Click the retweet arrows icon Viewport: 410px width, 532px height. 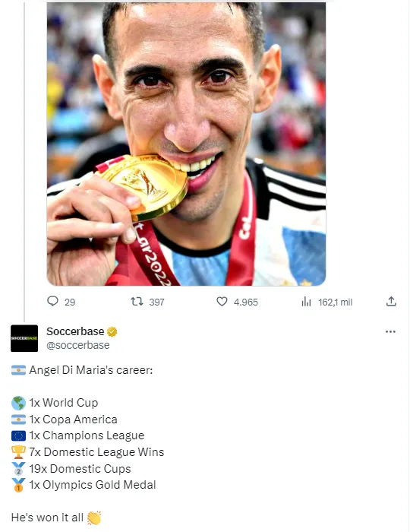137,301
